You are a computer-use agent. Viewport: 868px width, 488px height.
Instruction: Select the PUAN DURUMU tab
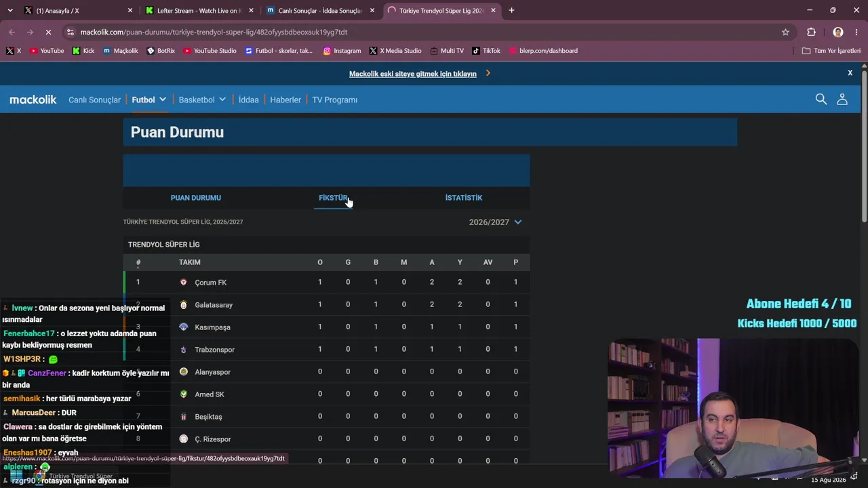[x=196, y=198]
